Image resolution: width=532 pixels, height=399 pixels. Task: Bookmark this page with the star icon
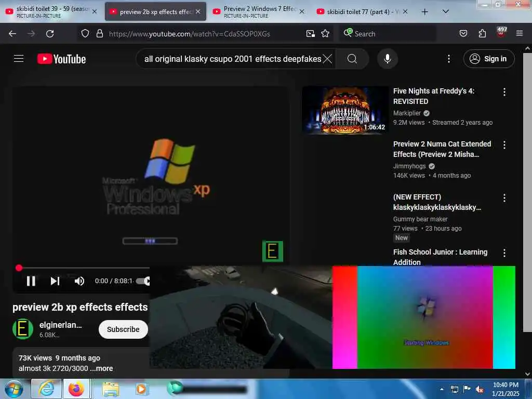tap(325, 33)
